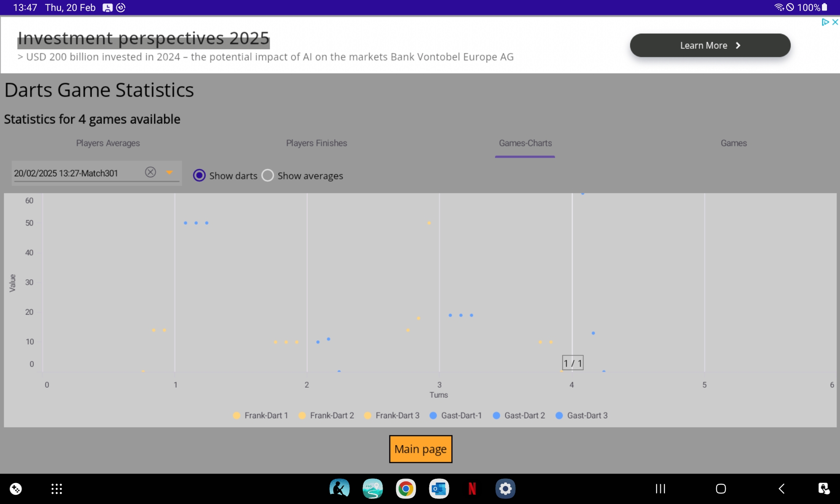This screenshot has height=504, width=840.
Task: Toggle Gast-Dart 2 legend entry
Action: tap(519, 415)
